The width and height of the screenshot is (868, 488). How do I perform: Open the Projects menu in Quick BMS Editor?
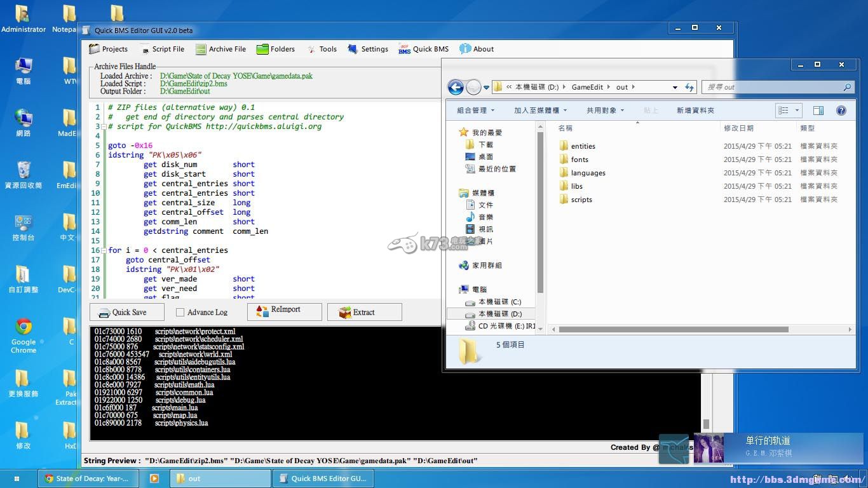tap(108, 49)
